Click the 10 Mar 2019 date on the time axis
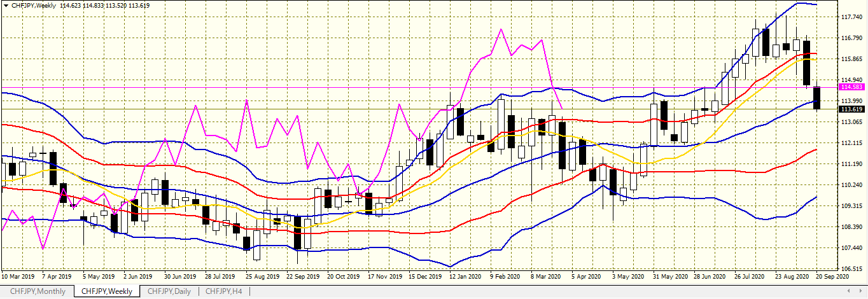The height and width of the screenshot is (299, 868). [18, 277]
